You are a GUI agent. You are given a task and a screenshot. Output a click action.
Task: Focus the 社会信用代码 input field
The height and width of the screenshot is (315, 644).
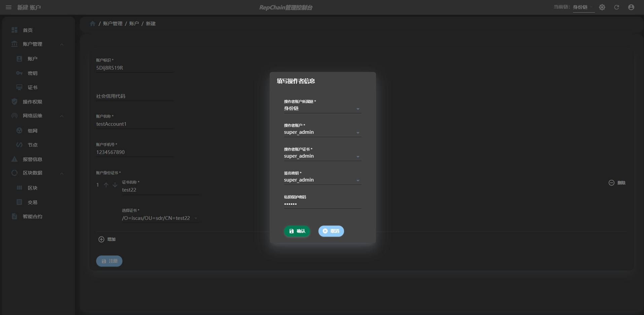[x=135, y=96]
